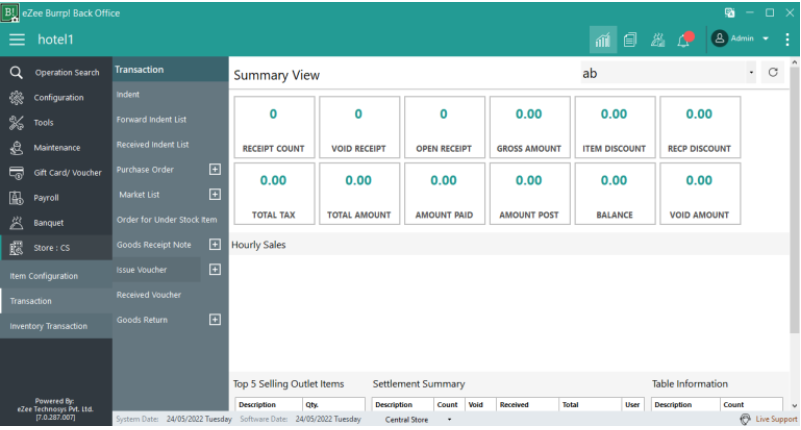Expand the Issue Voucher submenu
The image size is (801, 430).
click(214, 269)
